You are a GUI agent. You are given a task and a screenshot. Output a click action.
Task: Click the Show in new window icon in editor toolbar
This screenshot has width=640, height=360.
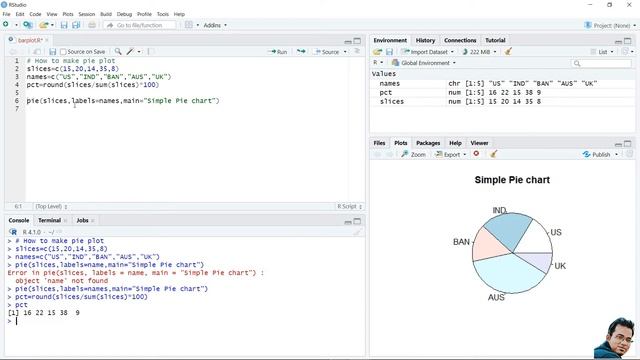pyautogui.click(x=37, y=51)
